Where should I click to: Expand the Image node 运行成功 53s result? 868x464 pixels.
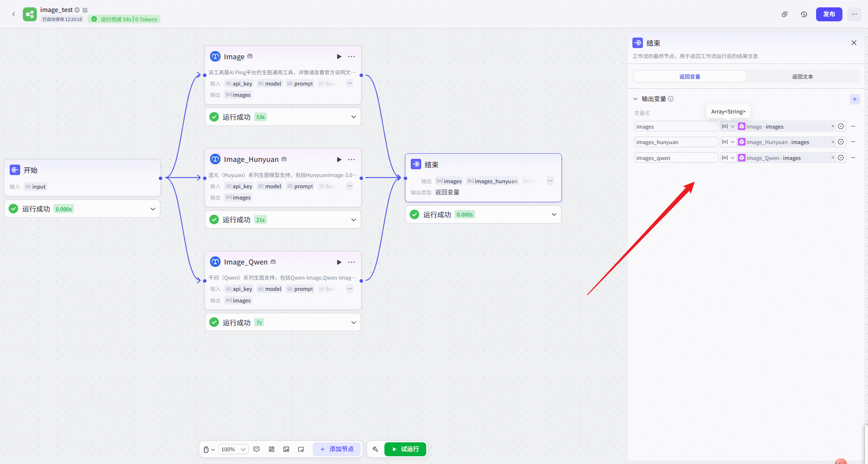tap(353, 117)
